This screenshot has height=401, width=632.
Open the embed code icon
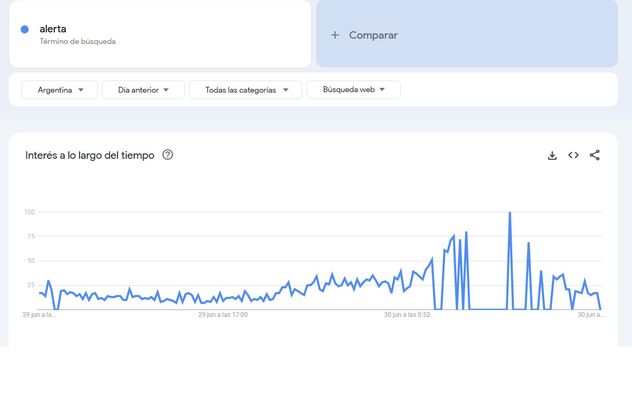(x=573, y=155)
